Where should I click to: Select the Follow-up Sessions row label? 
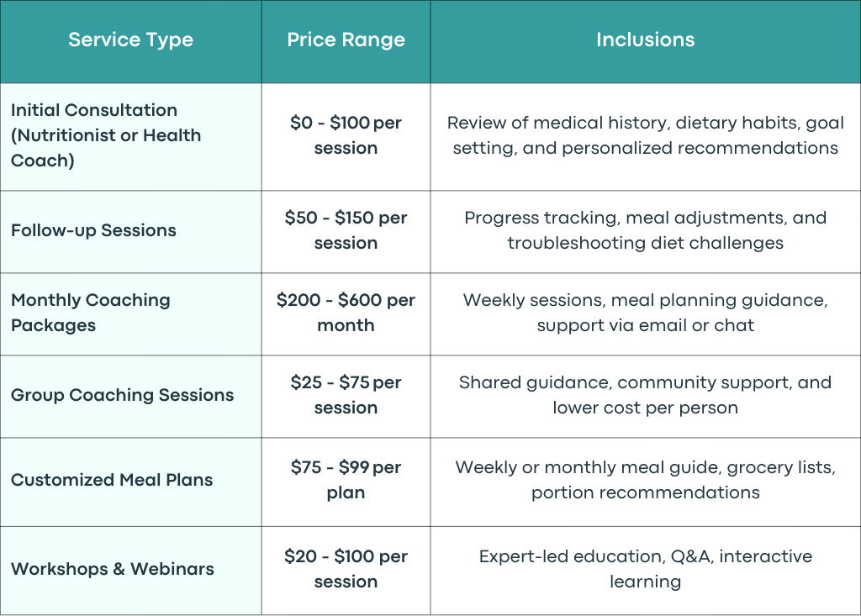coord(93,230)
